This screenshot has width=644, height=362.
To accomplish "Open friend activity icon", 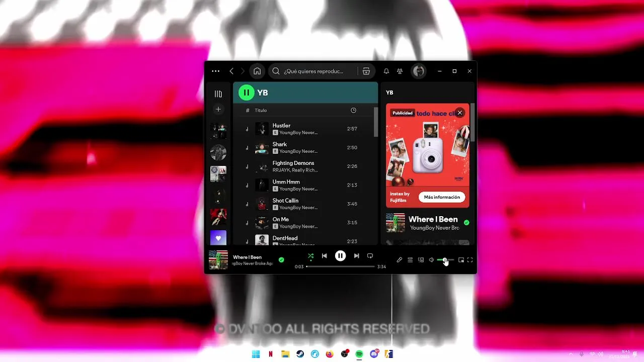I will point(399,71).
